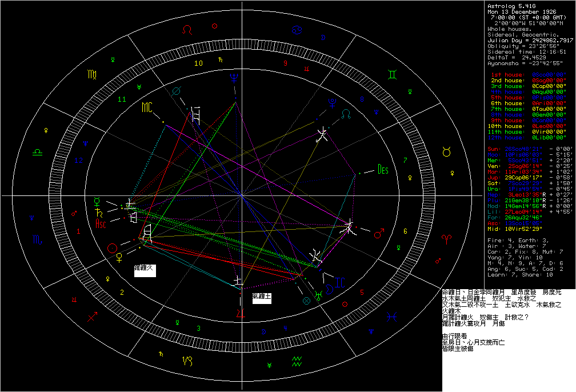Click the blue Neptune glyph near chart top
The height and width of the screenshot is (392, 576).
tap(234, 77)
